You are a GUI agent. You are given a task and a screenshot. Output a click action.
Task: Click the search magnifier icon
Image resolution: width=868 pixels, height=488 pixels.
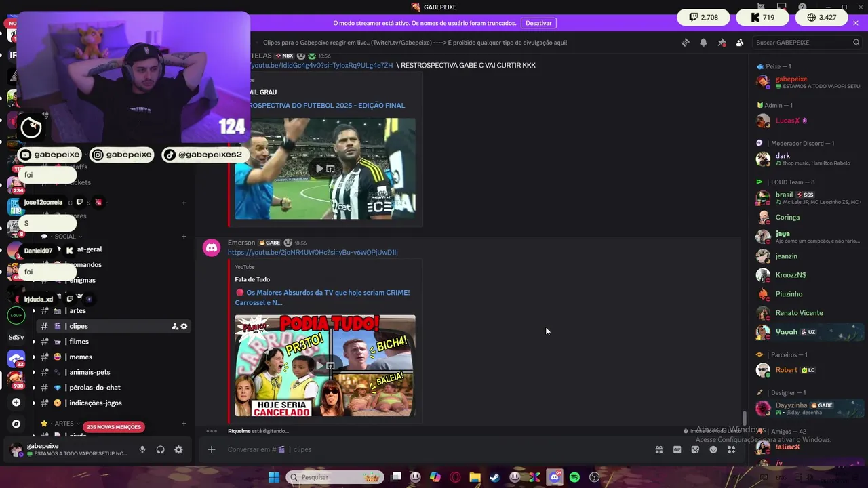coord(856,42)
